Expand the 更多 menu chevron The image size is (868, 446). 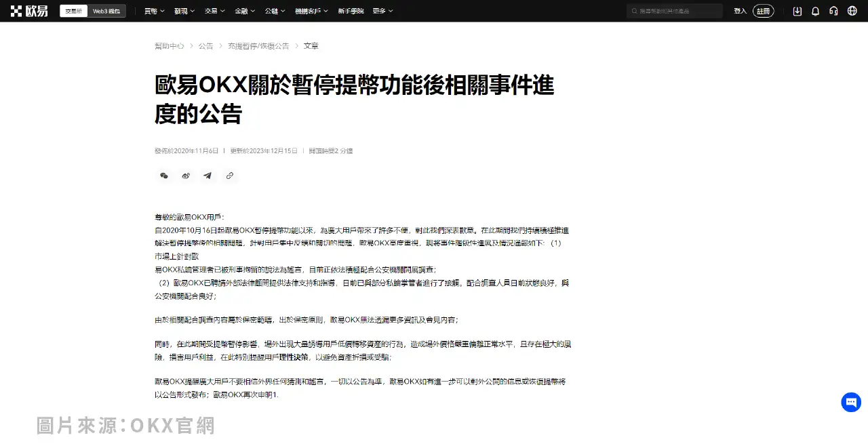382,11
